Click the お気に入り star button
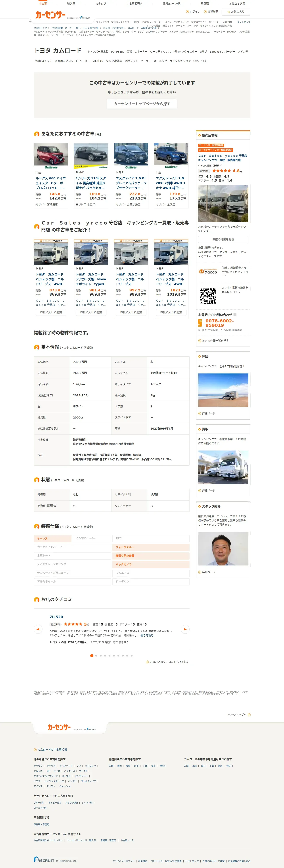 [x=236, y=12]
